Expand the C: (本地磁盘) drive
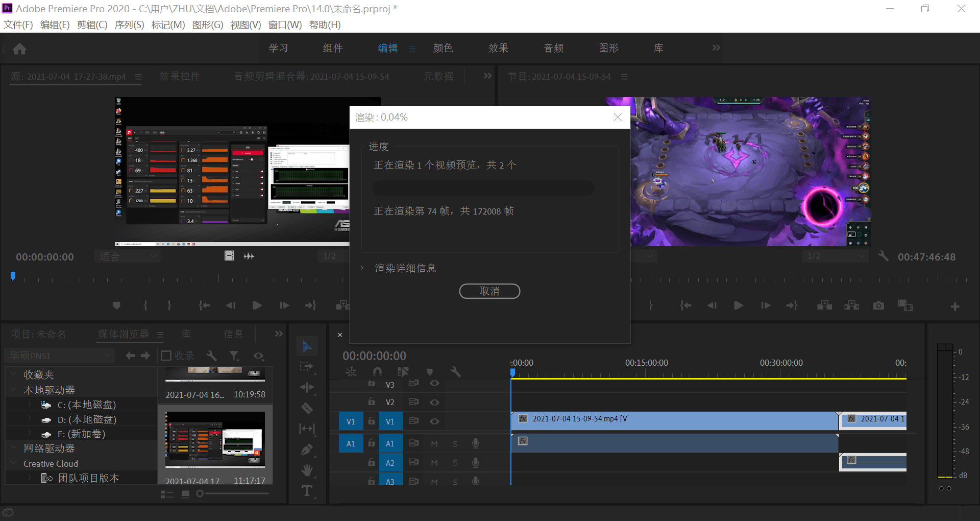980x521 pixels. pyautogui.click(x=30, y=404)
